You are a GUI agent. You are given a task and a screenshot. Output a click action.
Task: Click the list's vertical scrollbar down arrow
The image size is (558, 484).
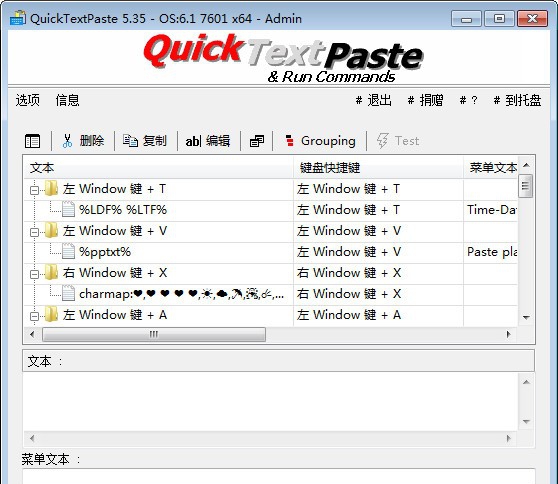pyautogui.click(x=526, y=317)
